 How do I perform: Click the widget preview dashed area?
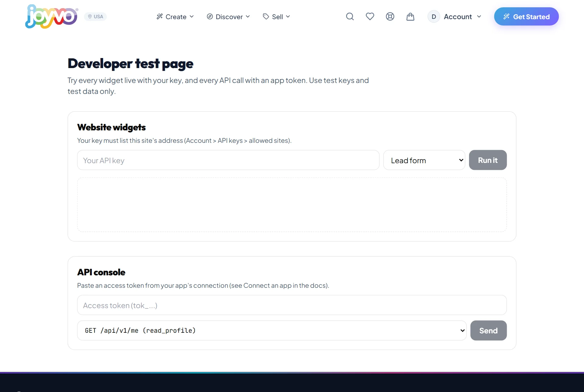(x=292, y=205)
